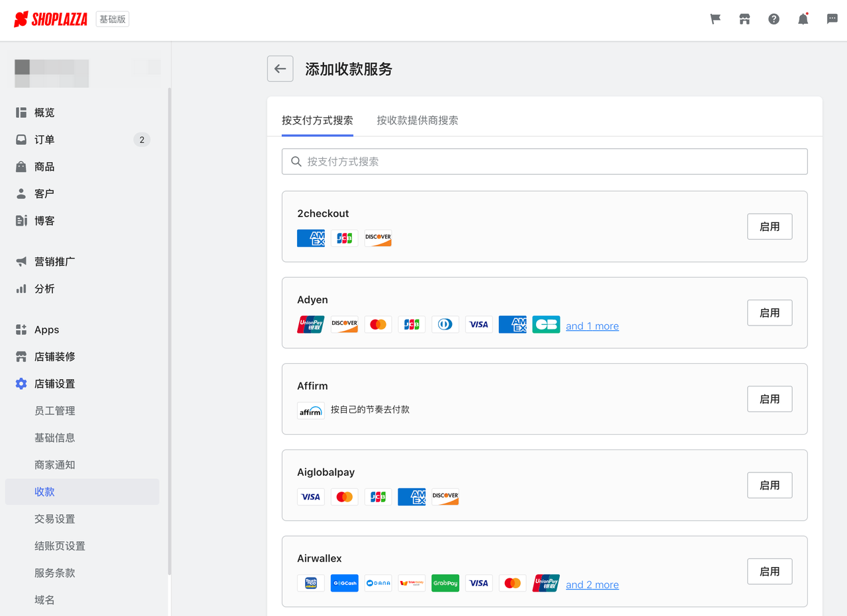Click the storefront preview icon in the header
847x616 pixels.
click(x=744, y=19)
